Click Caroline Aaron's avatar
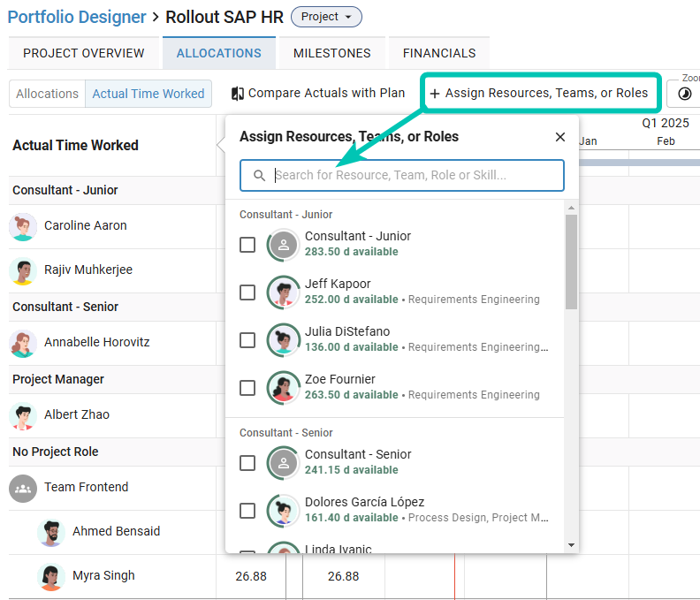Image resolution: width=700 pixels, height=600 pixels. click(23, 227)
